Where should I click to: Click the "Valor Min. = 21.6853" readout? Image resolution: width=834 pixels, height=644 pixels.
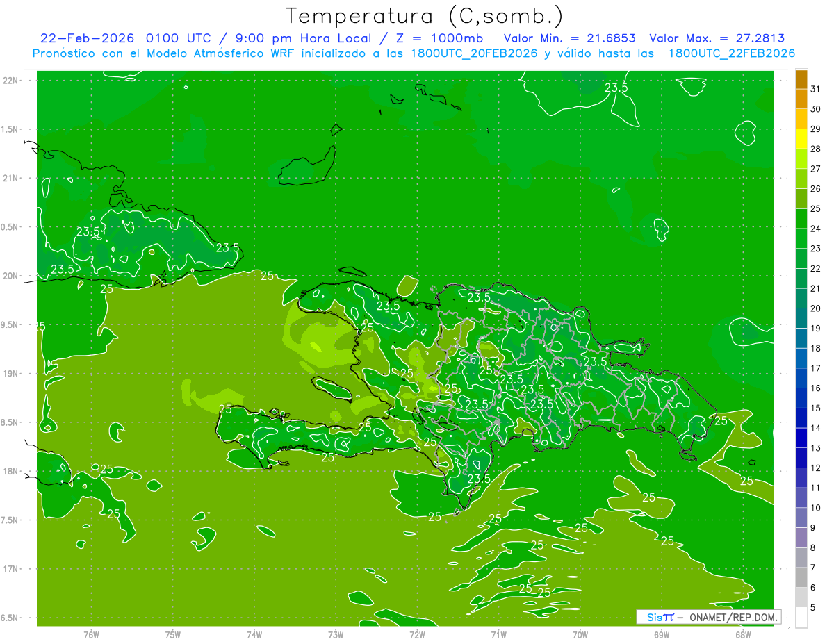[570, 38]
